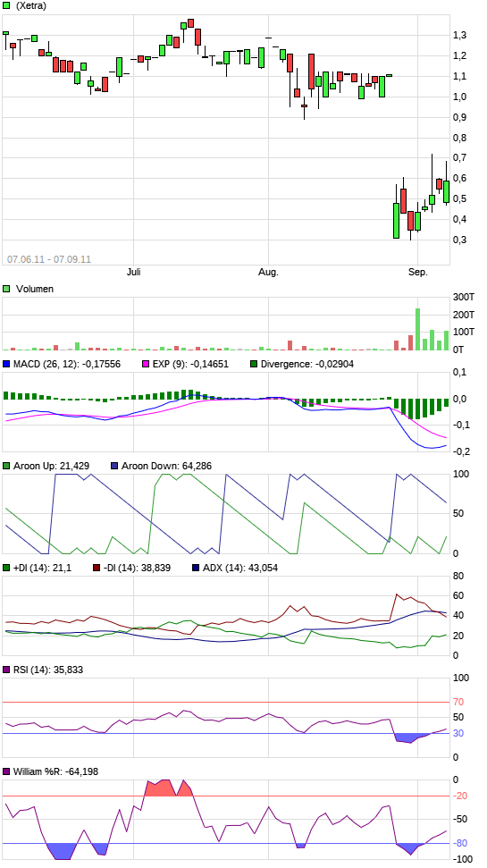Click the green Aroon Up legend swatch
Screen dimensions: 487x868
(6, 466)
